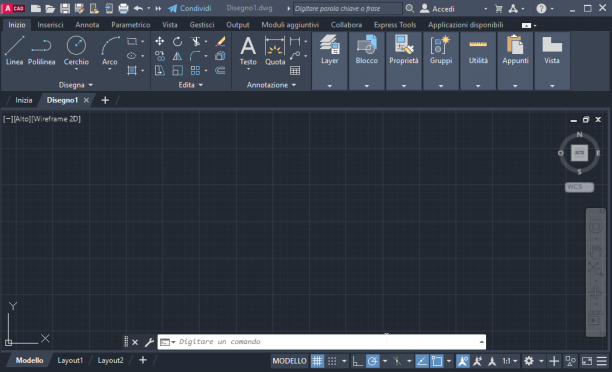Open the annotation scale 1:1 dropdown
The image size is (612, 372).
[x=510, y=361]
